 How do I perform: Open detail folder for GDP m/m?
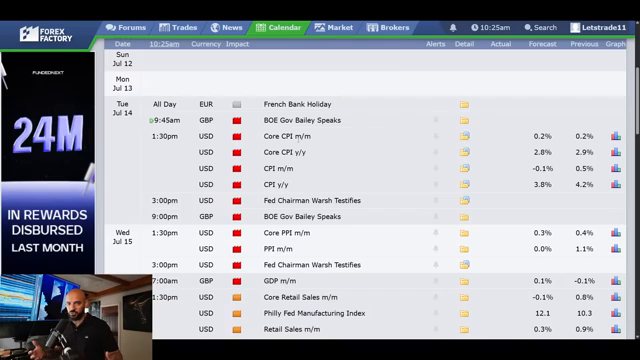(x=464, y=281)
